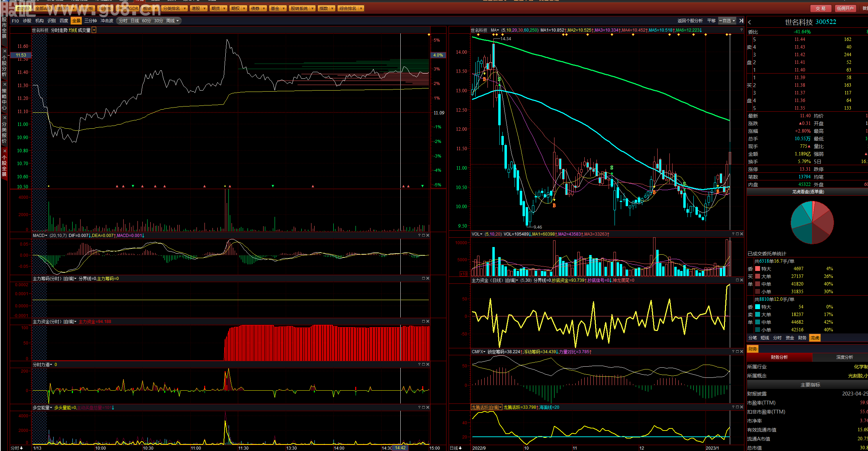
Task: Select the 冲击波 view mode
Action: pos(107,21)
